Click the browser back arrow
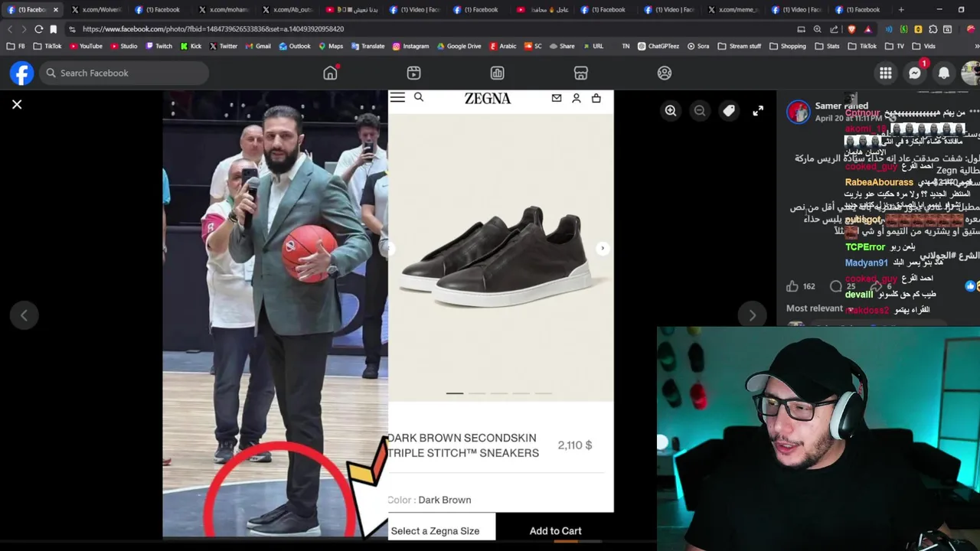The height and width of the screenshot is (551, 980). point(10,29)
